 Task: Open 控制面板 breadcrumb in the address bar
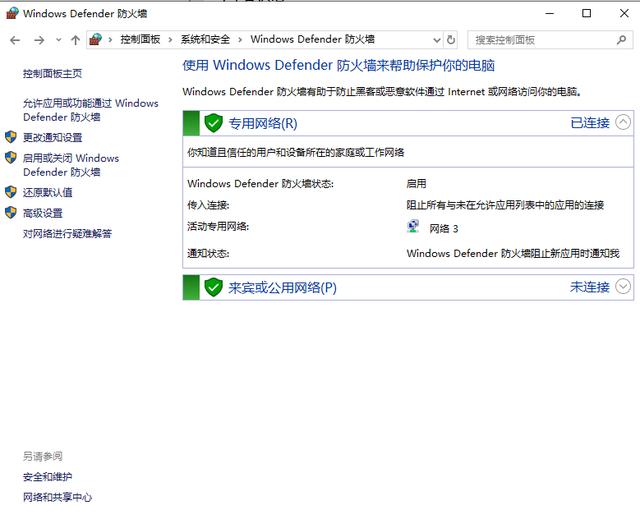pyautogui.click(x=140, y=40)
